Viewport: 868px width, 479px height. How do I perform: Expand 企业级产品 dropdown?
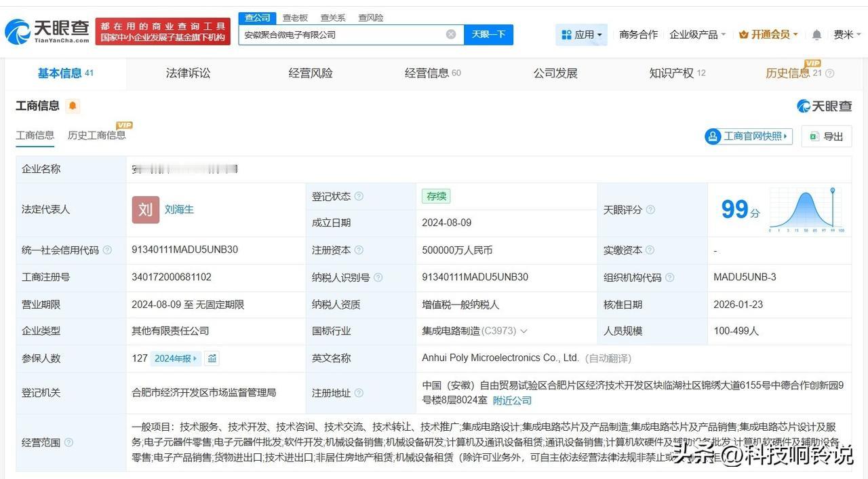[698, 35]
